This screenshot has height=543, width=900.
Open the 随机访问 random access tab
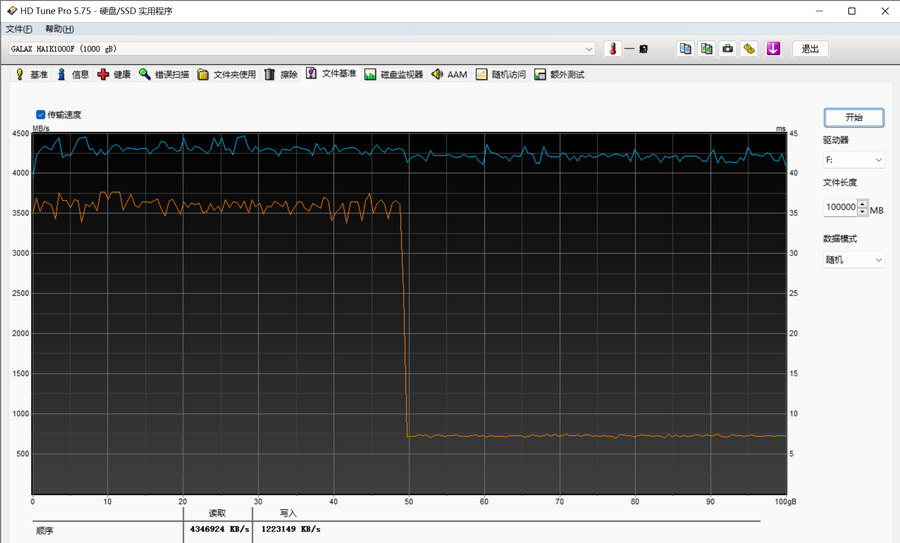501,74
